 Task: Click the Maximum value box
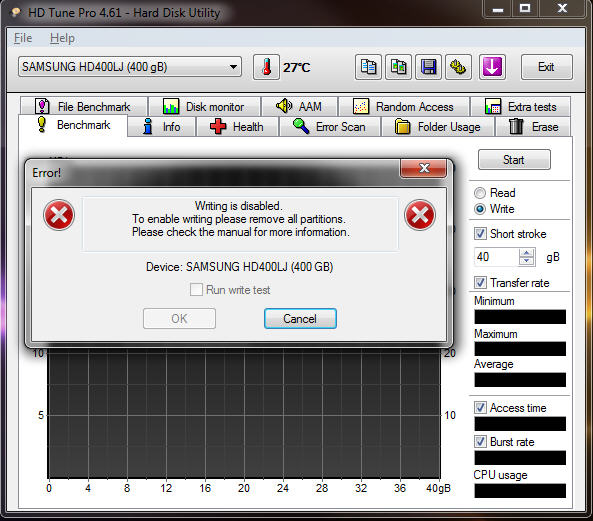[520, 349]
